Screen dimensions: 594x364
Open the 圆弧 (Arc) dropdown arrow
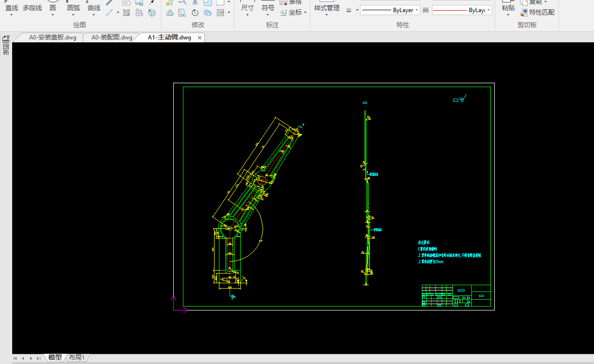(x=73, y=15)
